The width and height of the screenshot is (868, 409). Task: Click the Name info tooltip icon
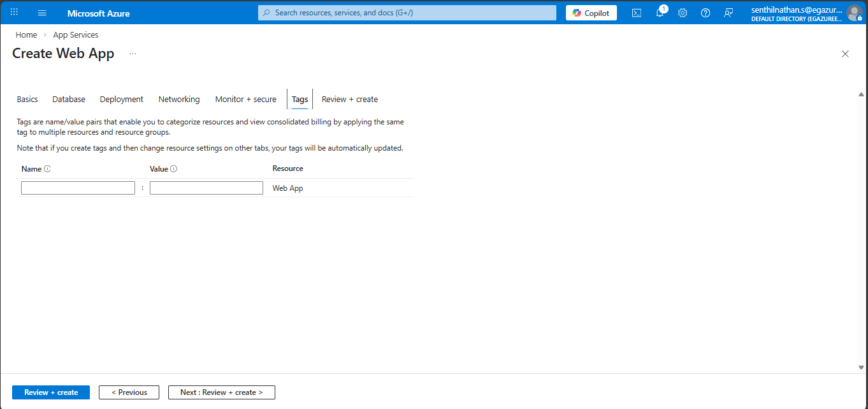47,169
